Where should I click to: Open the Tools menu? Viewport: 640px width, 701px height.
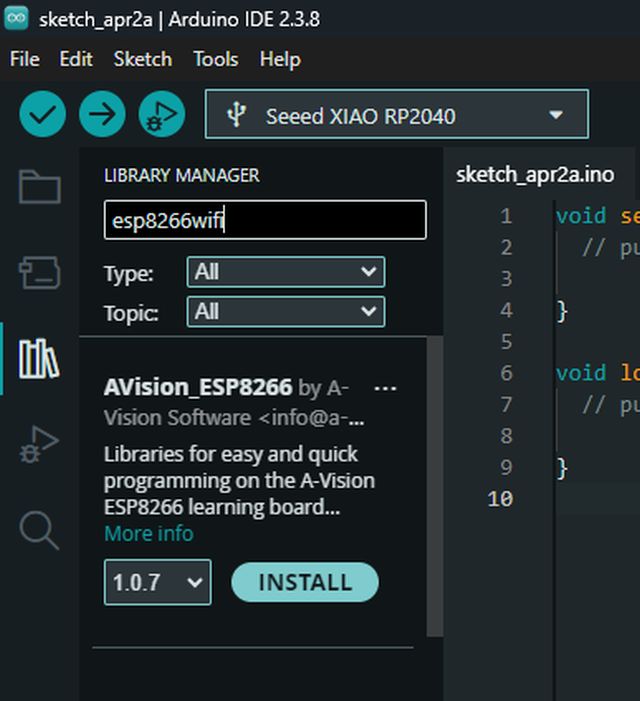tap(216, 59)
